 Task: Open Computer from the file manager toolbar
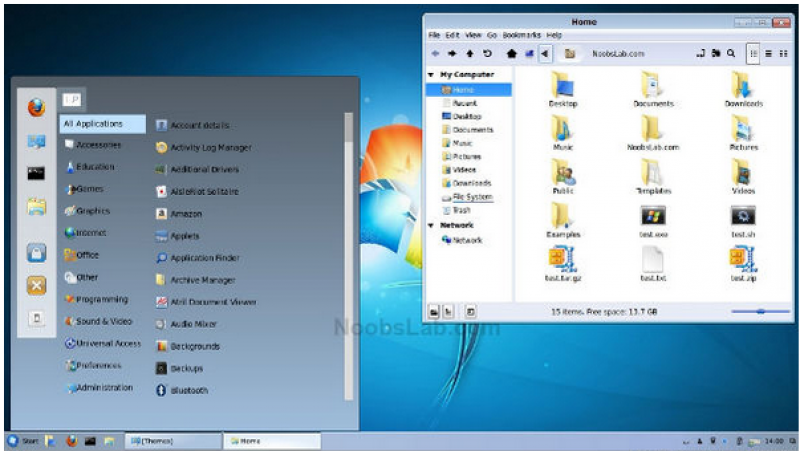click(x=529, y=54)
